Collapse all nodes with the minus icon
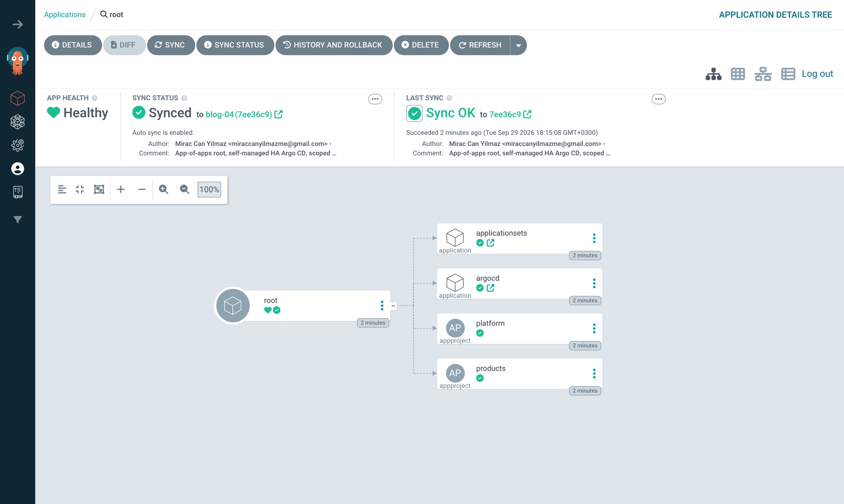The height and width of the screenshot is (504, 844). 142,189
